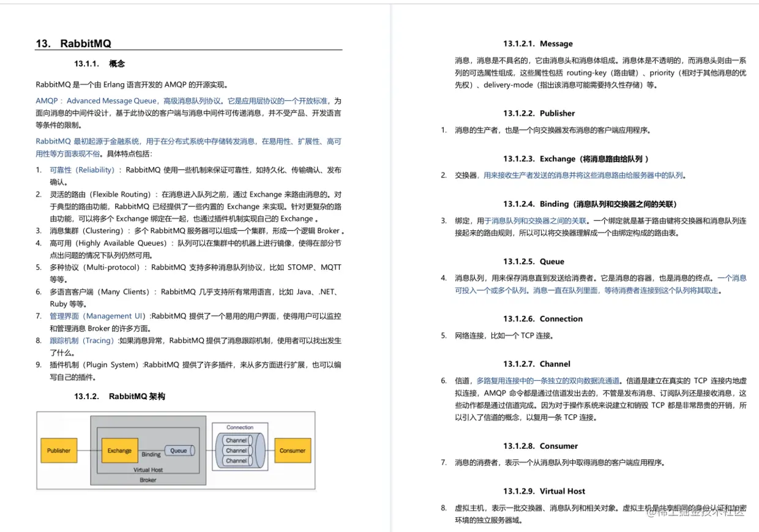The height and width of the screenshot is (532, 759).
Task: Click the list item "插件机制（Plugin System）"
Action: (96, 365)
